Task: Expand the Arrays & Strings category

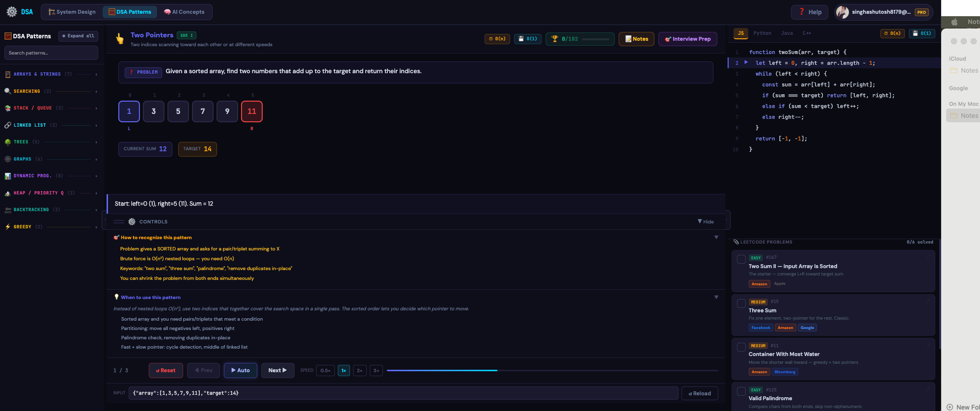Action: tap(51, 74)
